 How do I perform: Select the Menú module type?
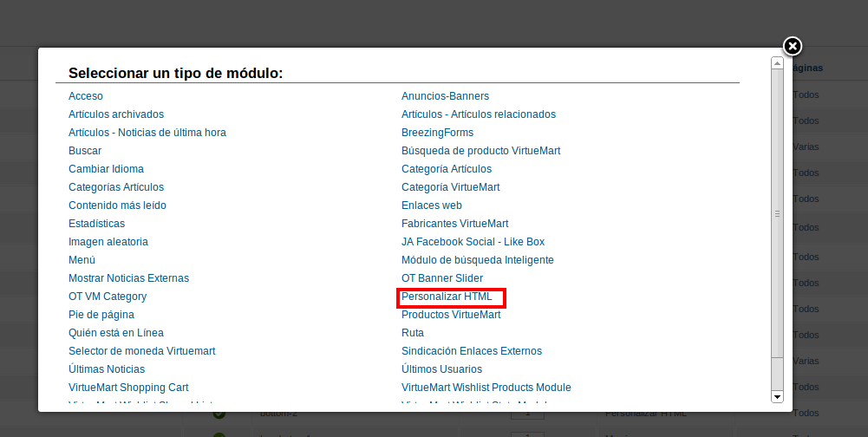click(x=82, y=260)
